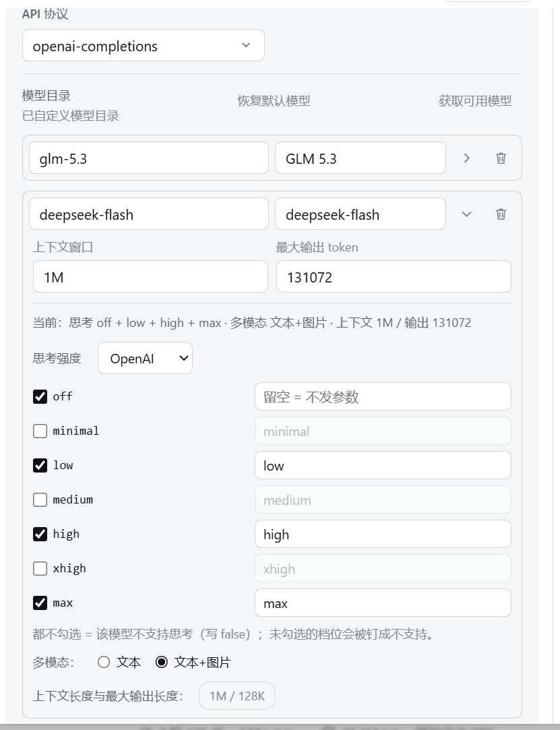Edit the deepseek-flash model ID field
Screen dimensions: 560x730
coord(149,214)
